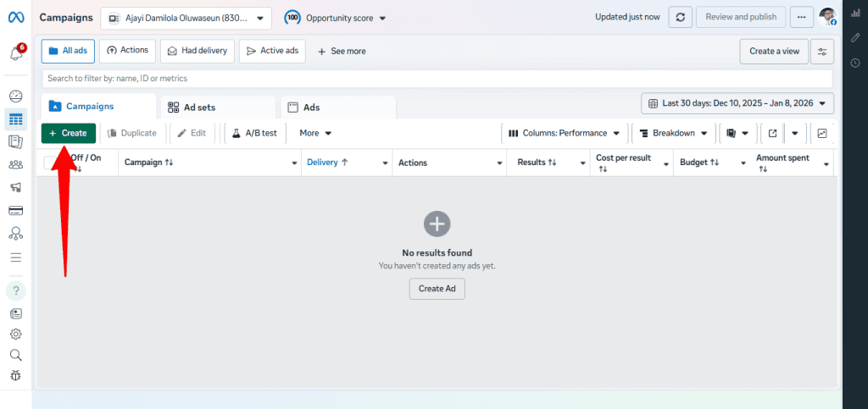The width and height of the screenshot is (868, 409).
Task: Open the ad account selector dropdown
Action: pos(186,19)
